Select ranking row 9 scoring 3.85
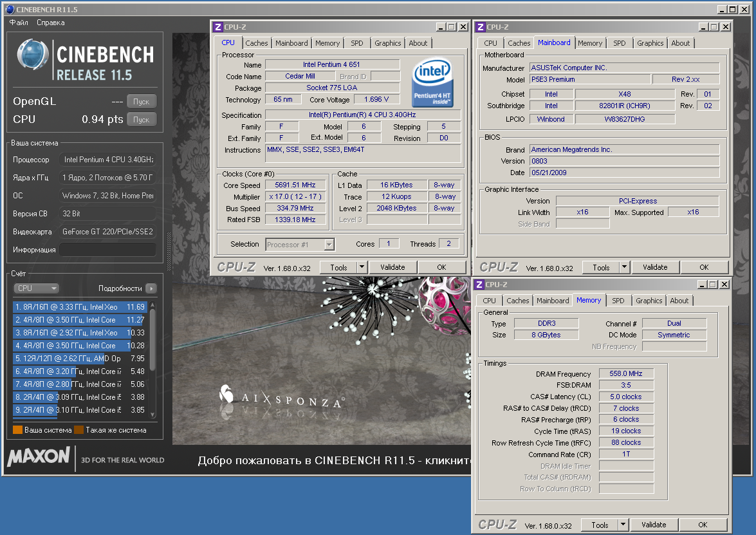Viewport: 756px width, 535px height. [x=80, y=410]
